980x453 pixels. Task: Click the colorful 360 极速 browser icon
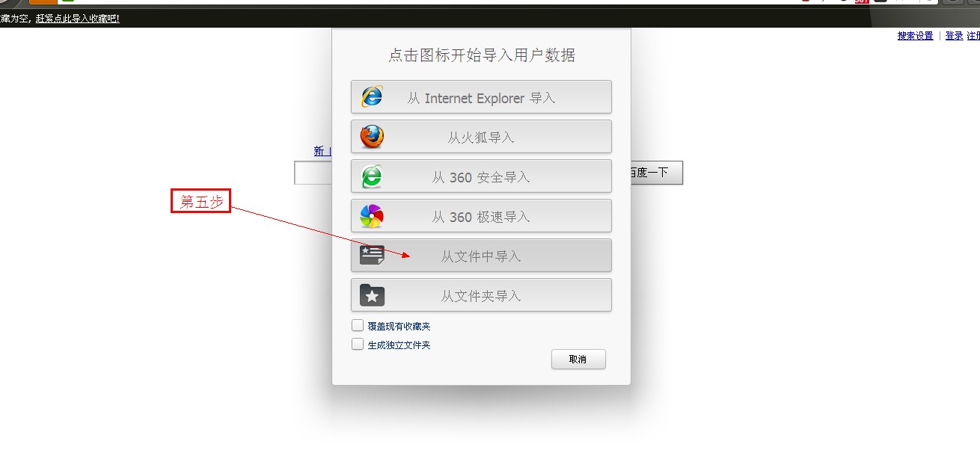[372, 216]
